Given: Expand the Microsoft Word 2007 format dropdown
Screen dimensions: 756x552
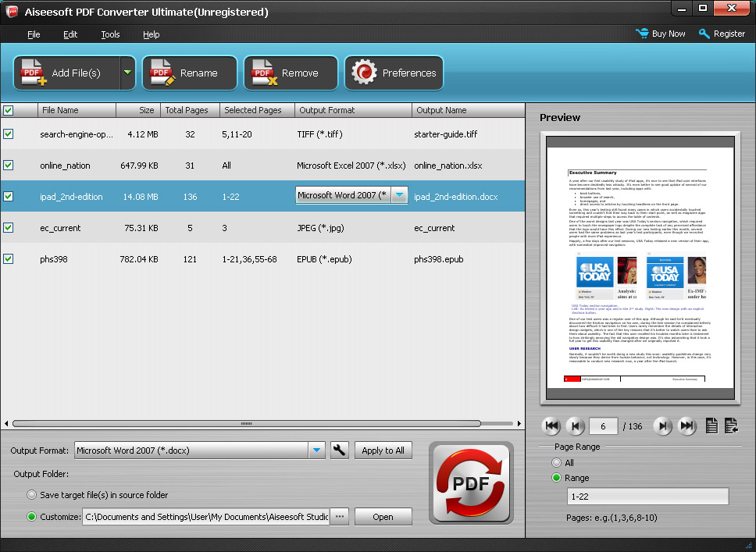Looking at the screenshot, I should coord(400,194).
